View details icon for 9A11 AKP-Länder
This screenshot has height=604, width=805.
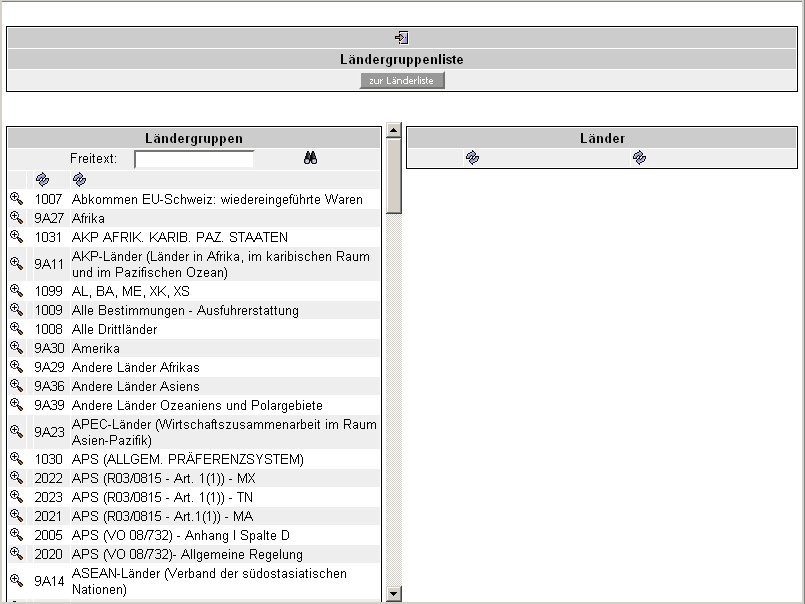click(x=16, y=264)
